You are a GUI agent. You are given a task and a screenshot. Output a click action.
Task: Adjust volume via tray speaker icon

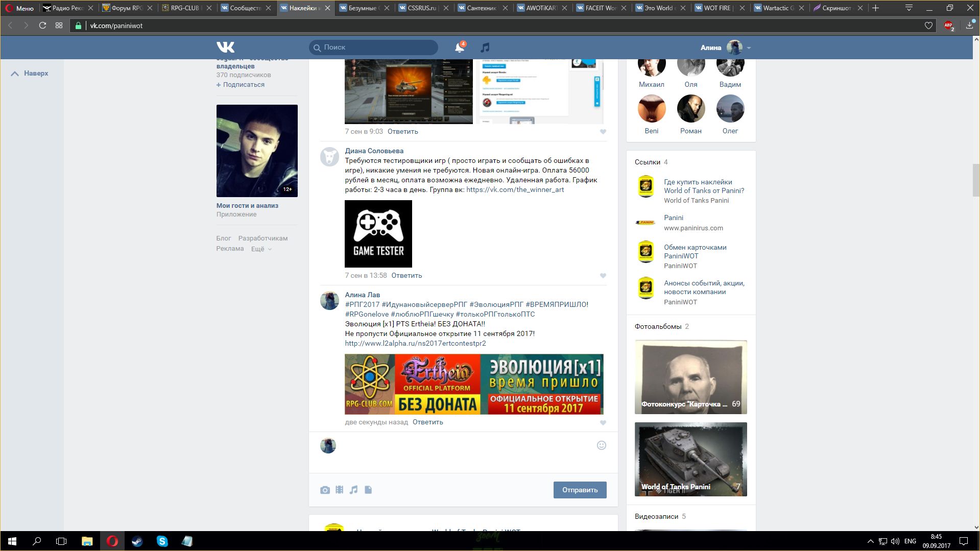tap(895, 541)
